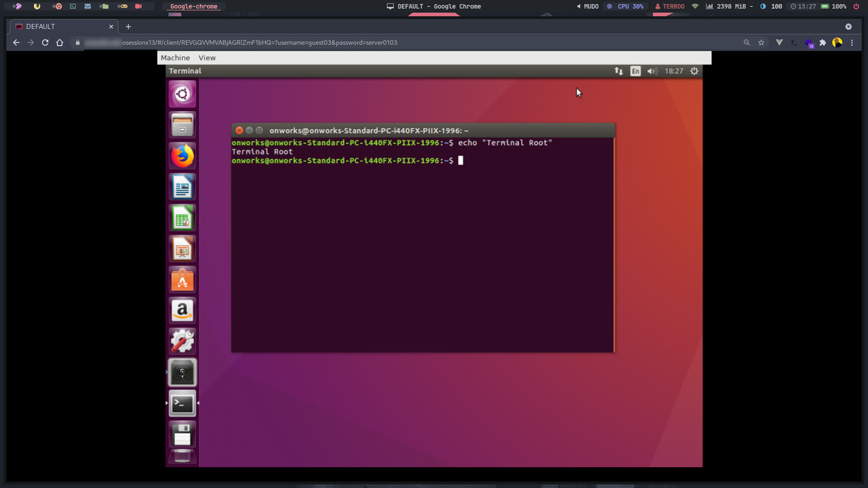
Task: Switch to terminal workspace in top bar
Action: point(73,6)
